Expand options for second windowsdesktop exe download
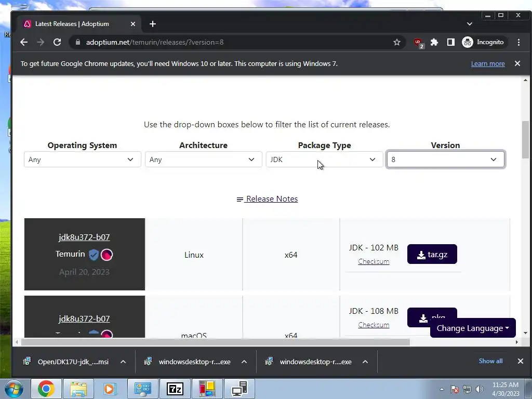Viewport: 532px width, 399px height. 365,362
